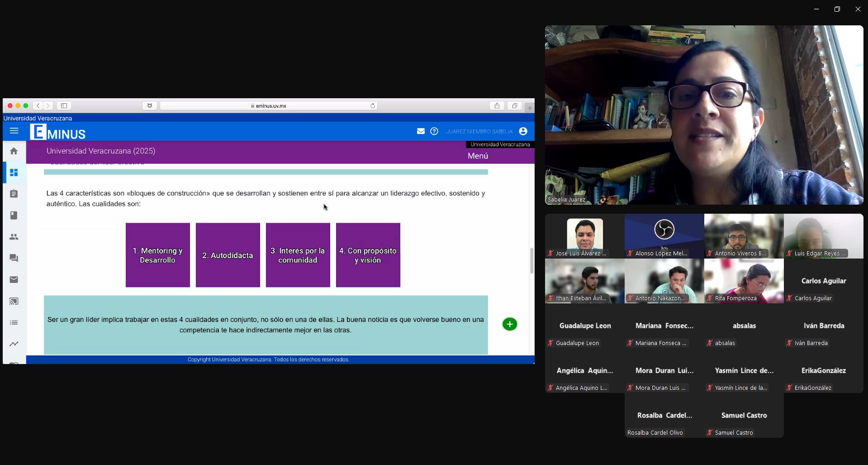
Task: Select José Luis Álvarez video thumbnail
Action: coord(585,236)
